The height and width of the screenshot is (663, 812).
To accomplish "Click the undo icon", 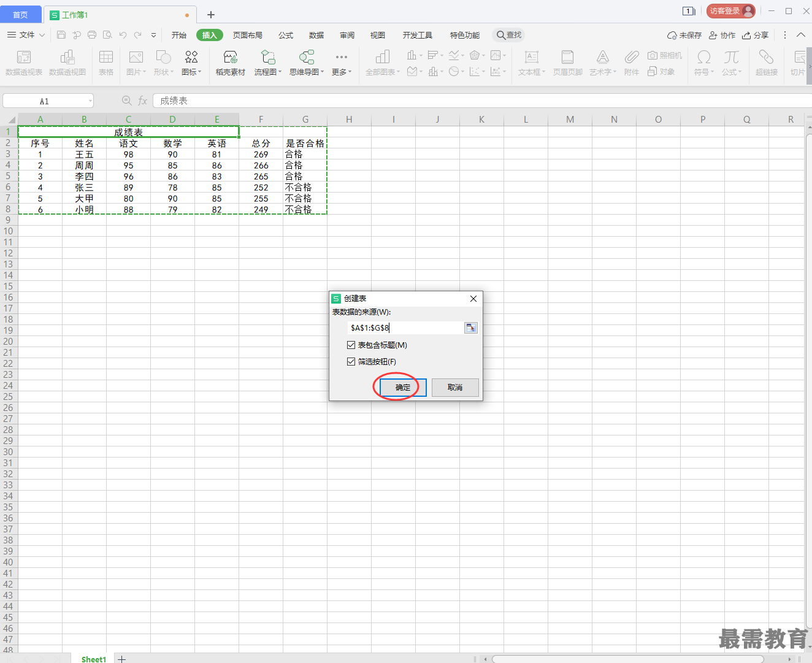I will pos(123,35).
